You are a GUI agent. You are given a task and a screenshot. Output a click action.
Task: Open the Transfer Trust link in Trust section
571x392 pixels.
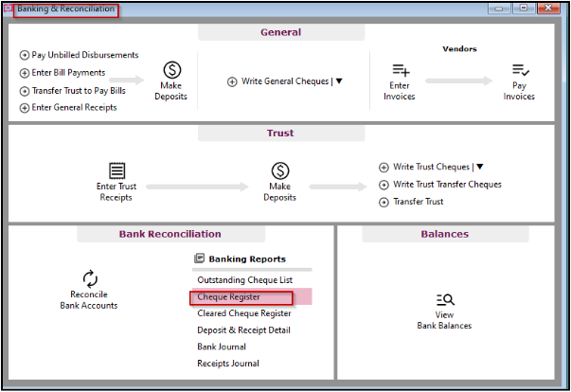tap(419, 202)
